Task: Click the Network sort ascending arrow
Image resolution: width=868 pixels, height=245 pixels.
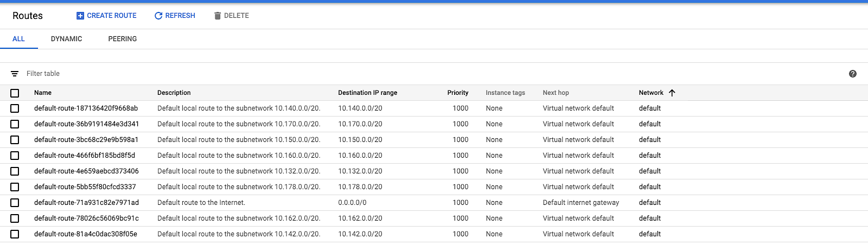Action: (x=672, y=93)
